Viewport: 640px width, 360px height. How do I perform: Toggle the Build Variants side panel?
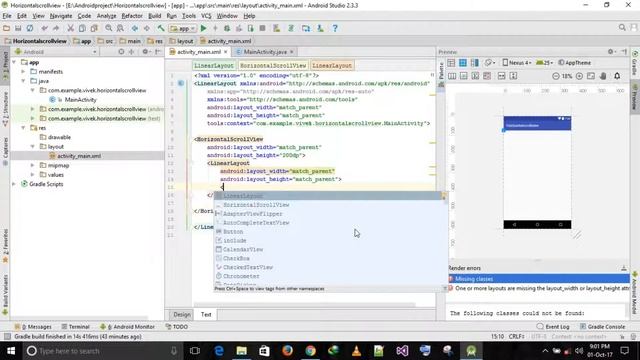pos(5,295)
